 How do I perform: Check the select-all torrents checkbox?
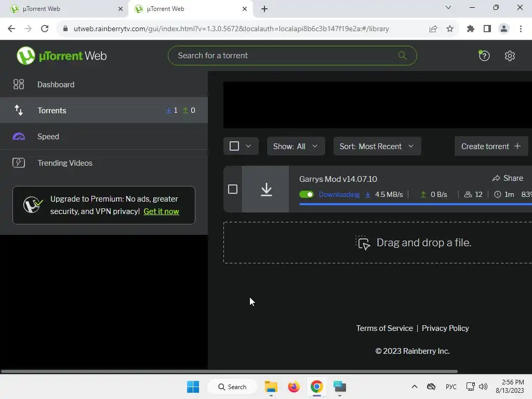click(x=234, y=146)
